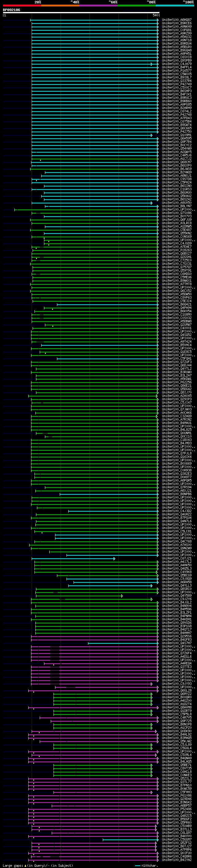Select label UniRef100_C1GRS3

pos(177,189)
